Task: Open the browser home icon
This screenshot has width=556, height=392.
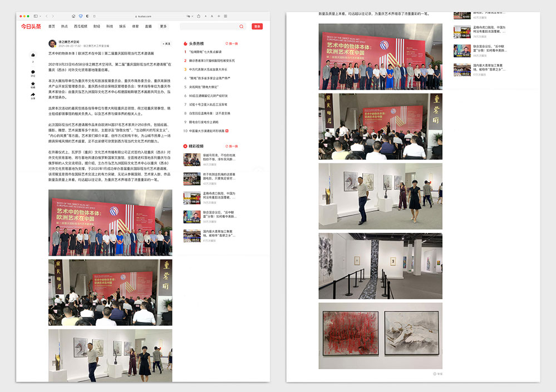Action: 73,16
